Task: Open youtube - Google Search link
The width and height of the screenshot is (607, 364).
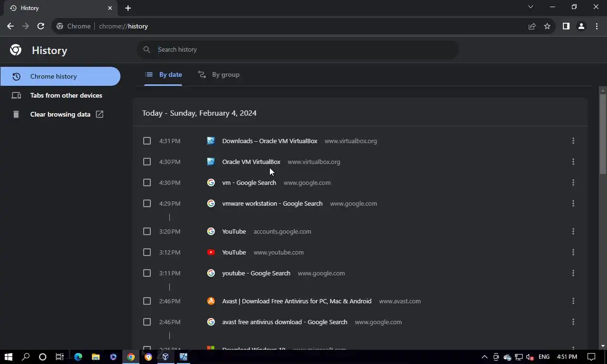Action: [256, 273]
